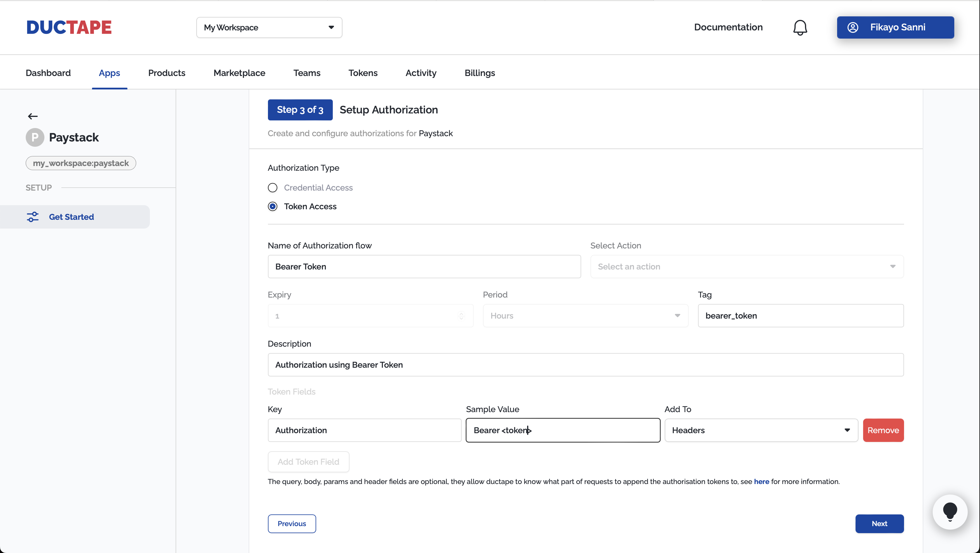This screenshot has height=553, width=980.
Task: Click the Token Fields label
Action: click(x=291, y=392)
